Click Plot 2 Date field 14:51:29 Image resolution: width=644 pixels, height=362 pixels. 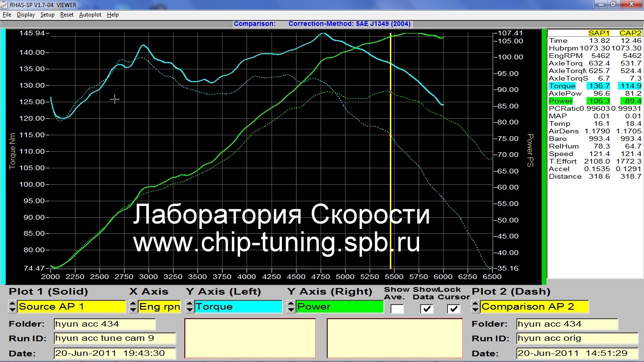point(578,353)
